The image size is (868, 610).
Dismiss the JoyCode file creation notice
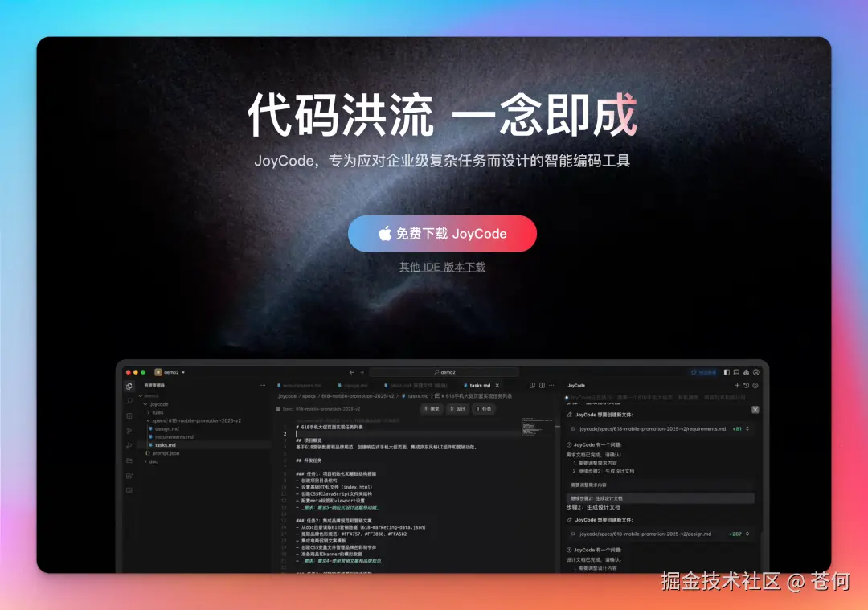point(755,410)
